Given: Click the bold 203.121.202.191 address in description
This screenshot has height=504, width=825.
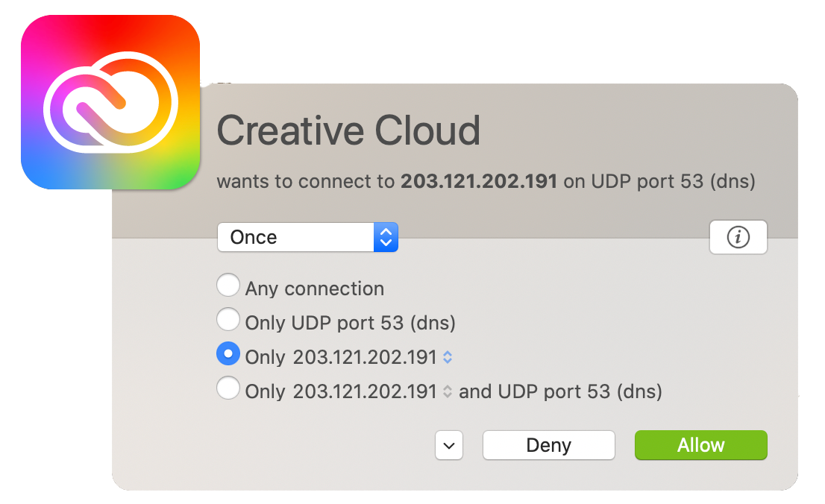Looking at the screenshot, I should click(479, 181).
